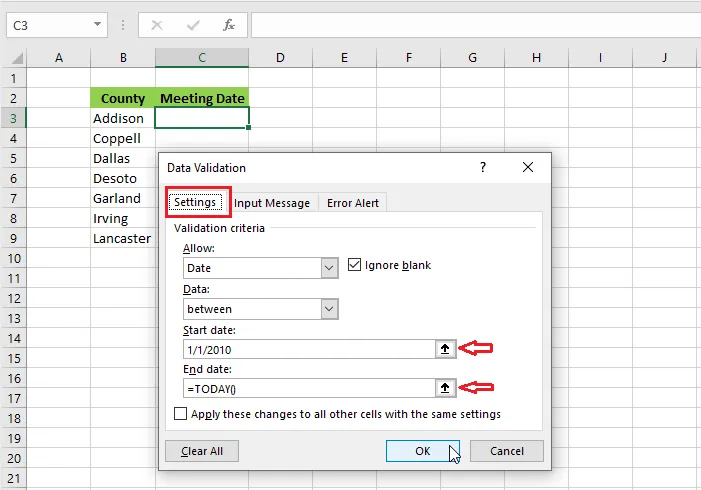The height and width of the screenshot is (490, 701).
Task: Click the OK button
Action: [422, 451]
